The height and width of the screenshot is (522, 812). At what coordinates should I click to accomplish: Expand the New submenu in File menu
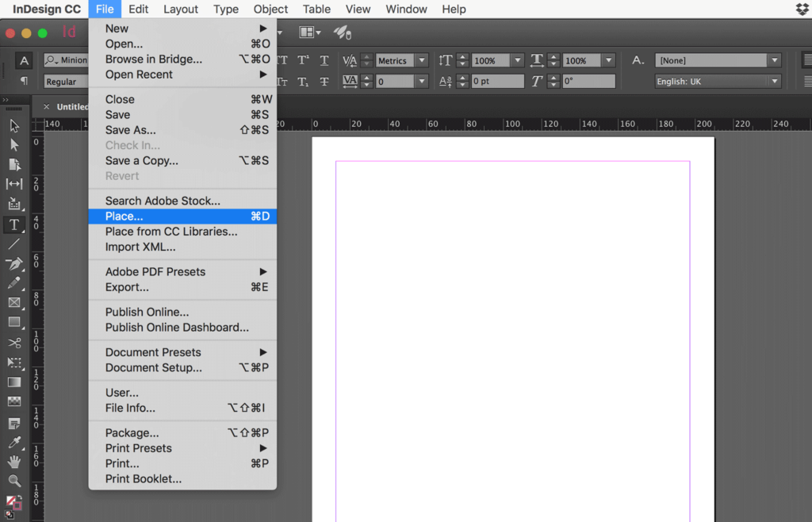click(x=117, y=28)
